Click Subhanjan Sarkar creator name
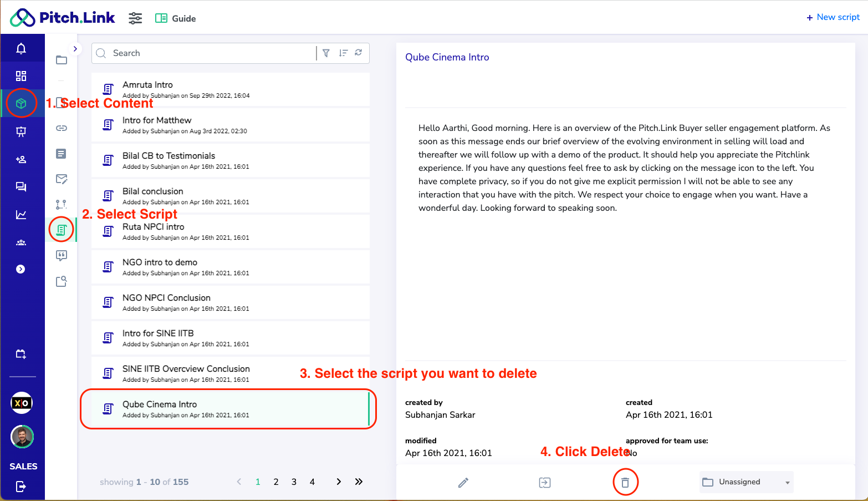Screen dimensions: 868x501 click(440, 414)
